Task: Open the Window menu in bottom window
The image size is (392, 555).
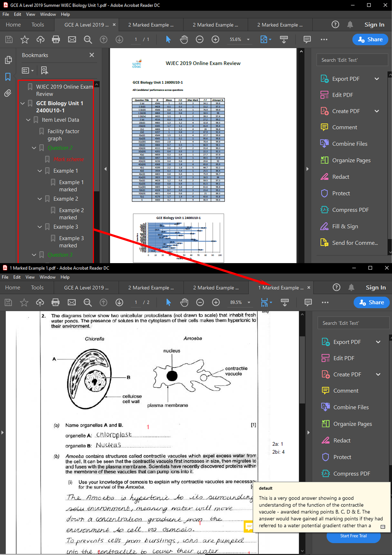Action: [48, 277]
